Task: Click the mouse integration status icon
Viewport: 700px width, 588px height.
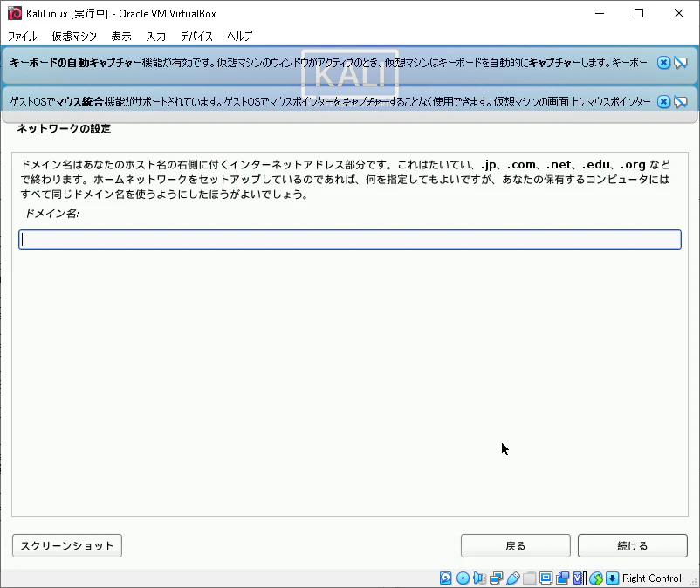Action: click(596, 578)
